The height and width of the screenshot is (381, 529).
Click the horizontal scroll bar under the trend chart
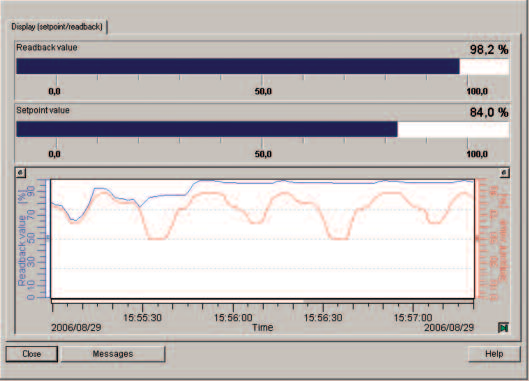point(262,301)
